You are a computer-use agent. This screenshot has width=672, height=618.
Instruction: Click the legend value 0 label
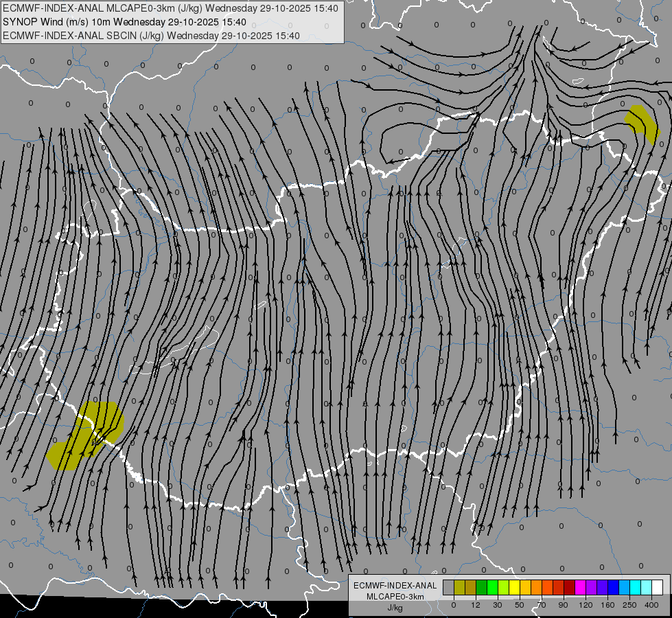click(454, 605)
